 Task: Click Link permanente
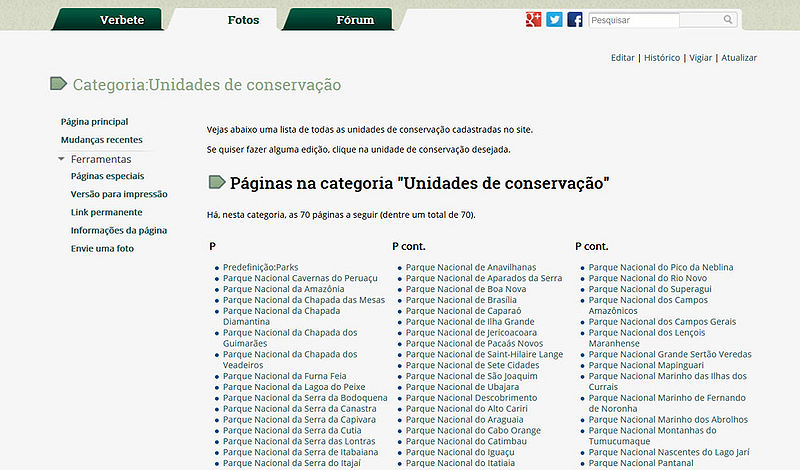pyautogui.click(x=106, y=212)
